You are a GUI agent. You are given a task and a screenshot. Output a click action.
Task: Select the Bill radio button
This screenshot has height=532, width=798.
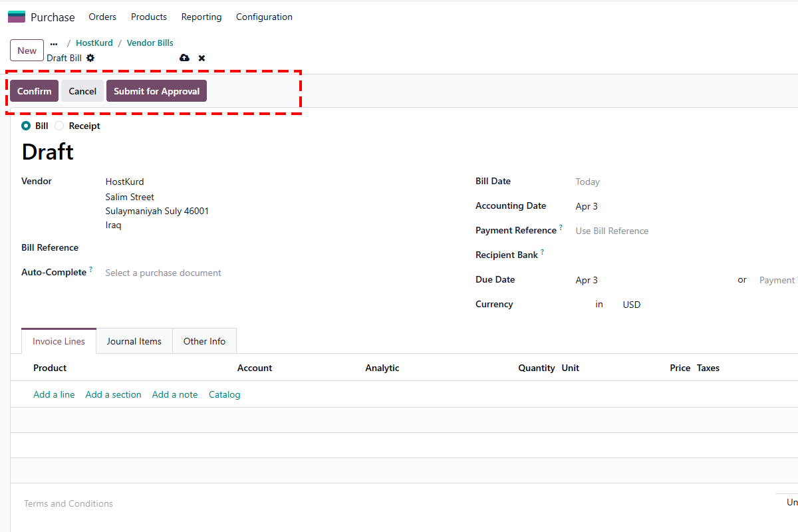[25, 126]
